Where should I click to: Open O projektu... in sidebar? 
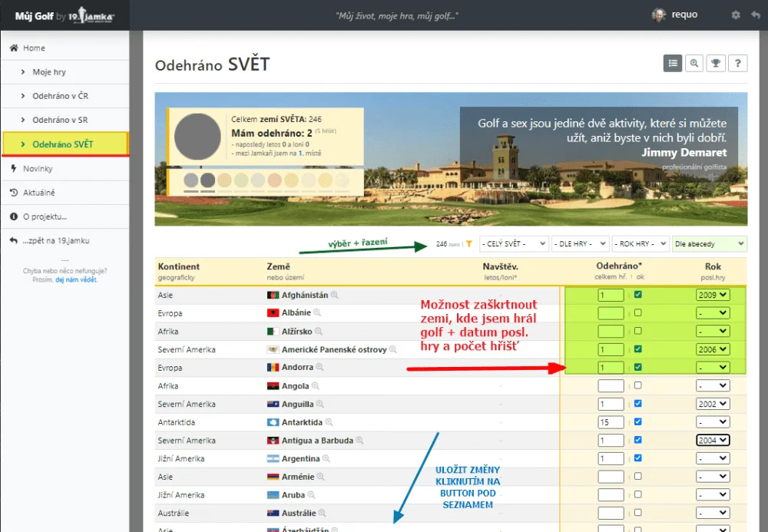[65, 216]
